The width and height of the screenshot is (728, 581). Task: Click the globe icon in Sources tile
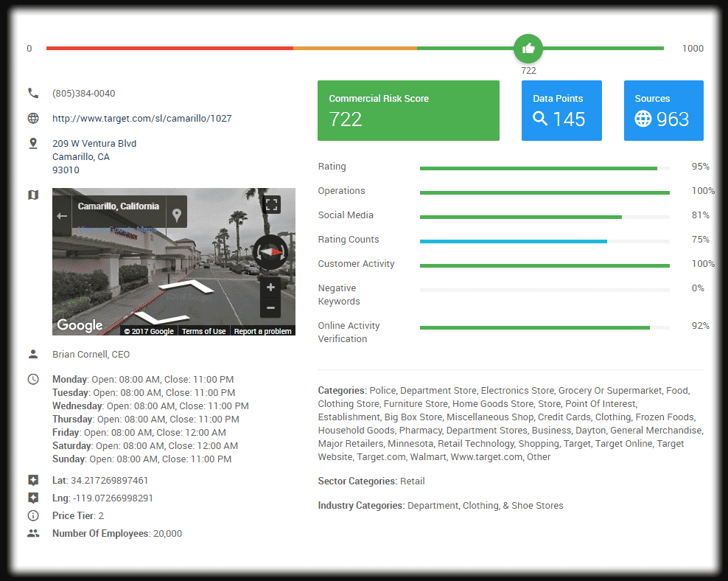point(643,119)
